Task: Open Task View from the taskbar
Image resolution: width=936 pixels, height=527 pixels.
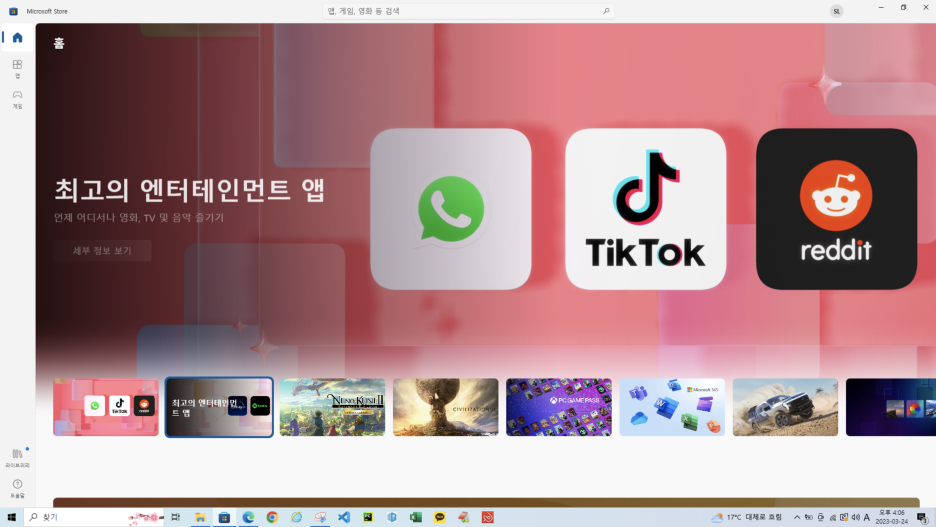Action: click(176, 517)
